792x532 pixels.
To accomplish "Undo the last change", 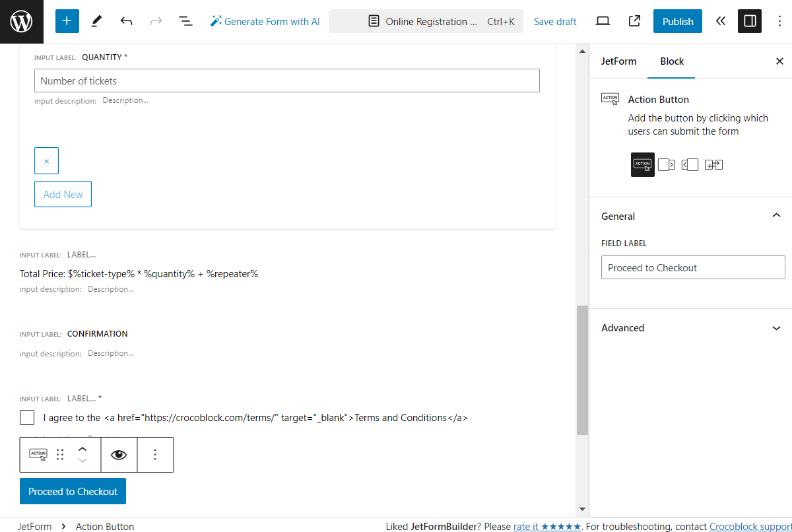I will click(x=126, y=21).
